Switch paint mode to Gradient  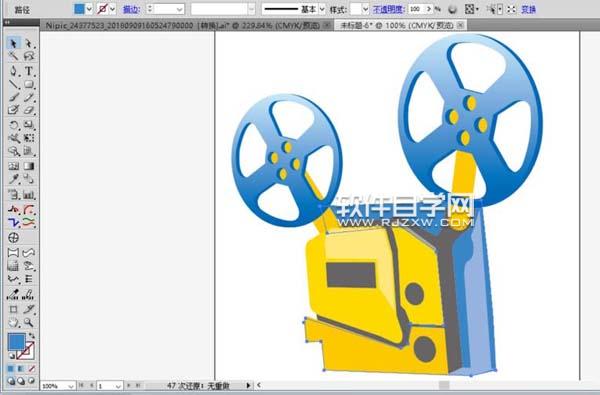(21, 369)
